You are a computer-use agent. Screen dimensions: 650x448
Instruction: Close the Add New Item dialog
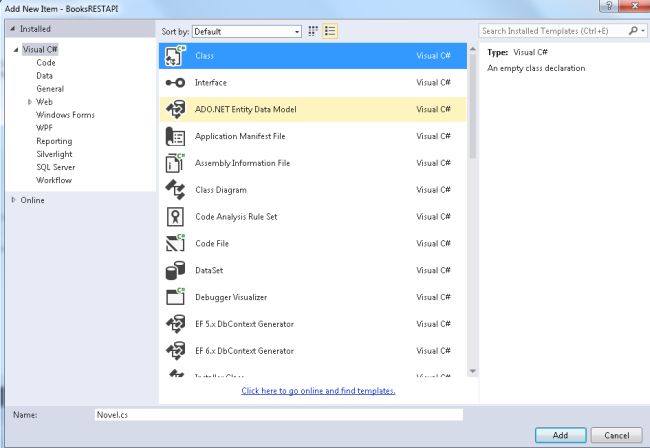coord(634,6)
